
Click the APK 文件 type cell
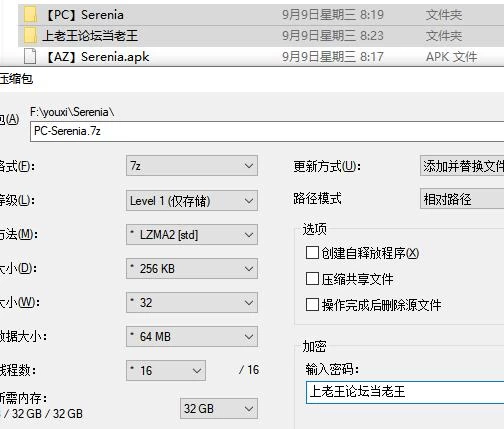[451, 57]
